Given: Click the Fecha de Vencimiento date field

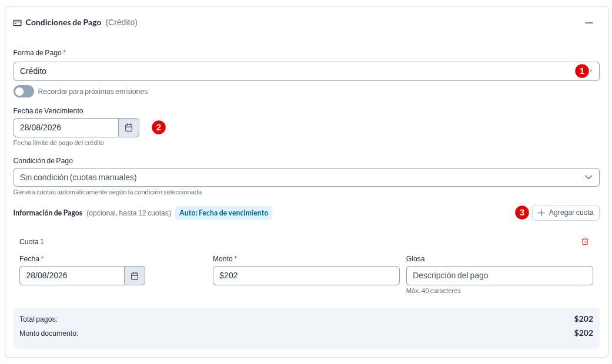Looking at the screenshot, I should [66, 128].
